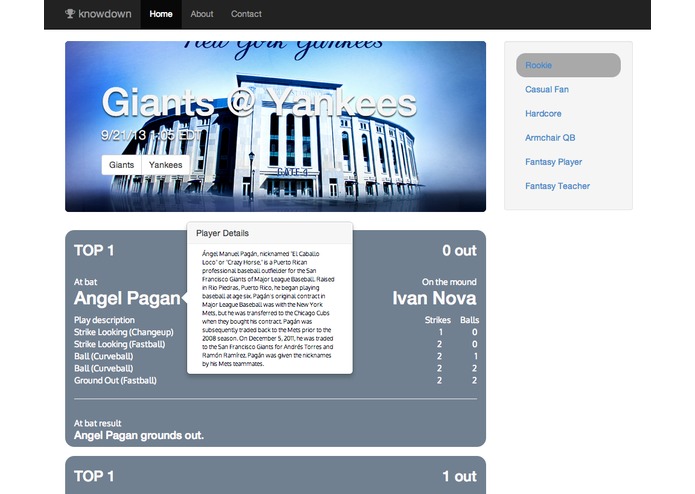
Task: Click the Giants team button
Action: [x=121, y=165]
